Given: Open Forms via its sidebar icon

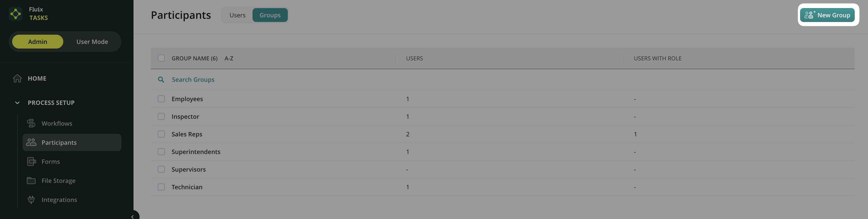Looking at the screenshot, I should pyautogui.click(x=31, y=162).
